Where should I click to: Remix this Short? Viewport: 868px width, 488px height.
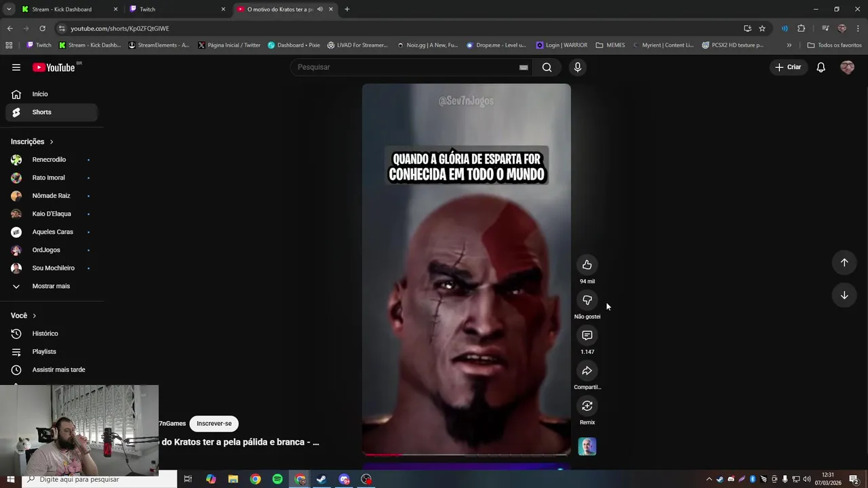click(587, 406)
